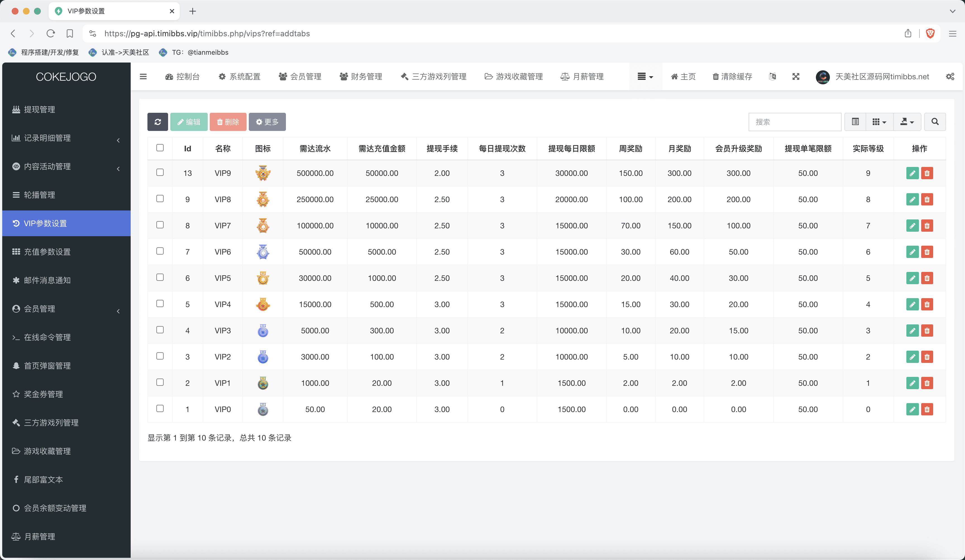Toggle fullscreen with the expand arrows icon
This screenshot has width=965, height=560.
796,76
